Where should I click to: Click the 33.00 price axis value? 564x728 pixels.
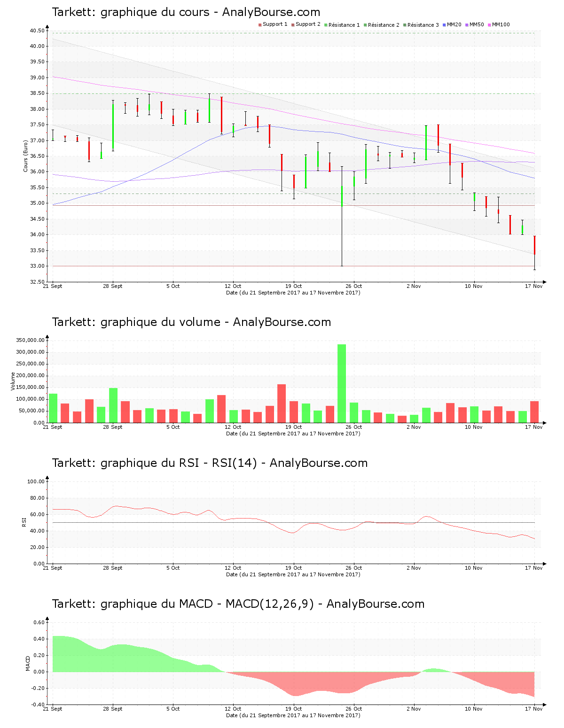click(37, 266)
